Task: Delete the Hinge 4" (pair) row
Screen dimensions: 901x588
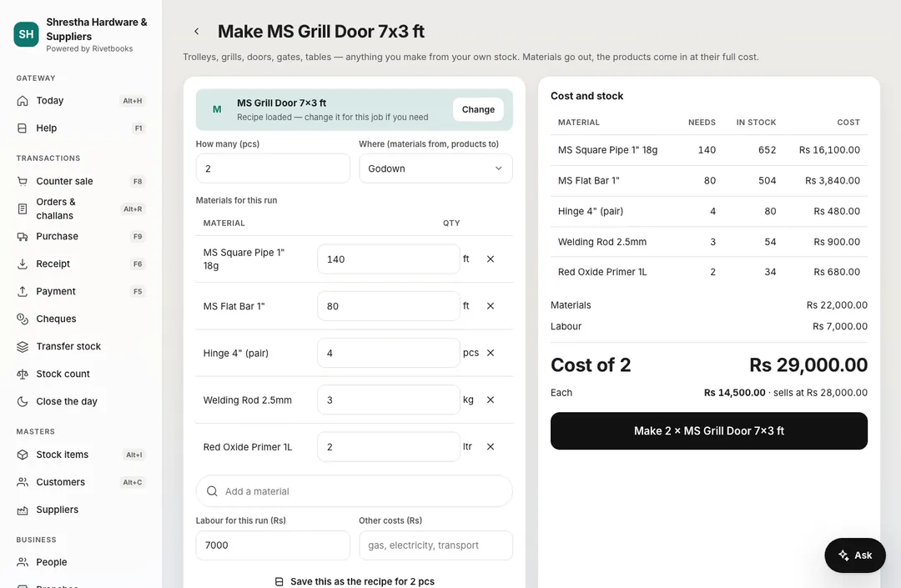Action: pos(491,353)
